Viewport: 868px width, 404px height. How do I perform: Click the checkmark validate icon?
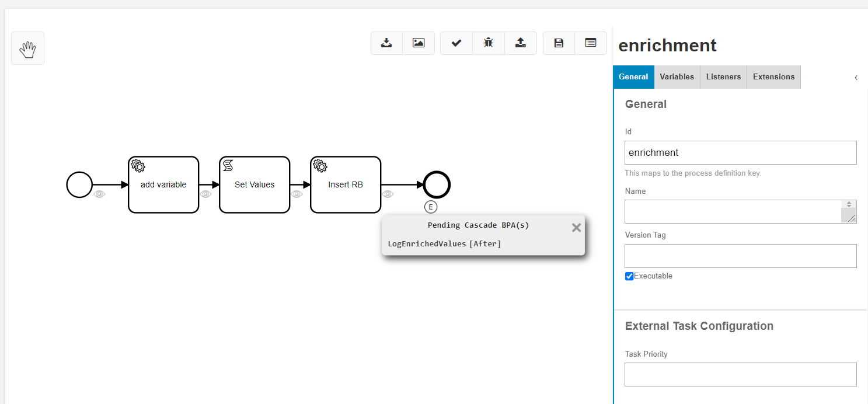pyautogui.click(x=456, y=43)
